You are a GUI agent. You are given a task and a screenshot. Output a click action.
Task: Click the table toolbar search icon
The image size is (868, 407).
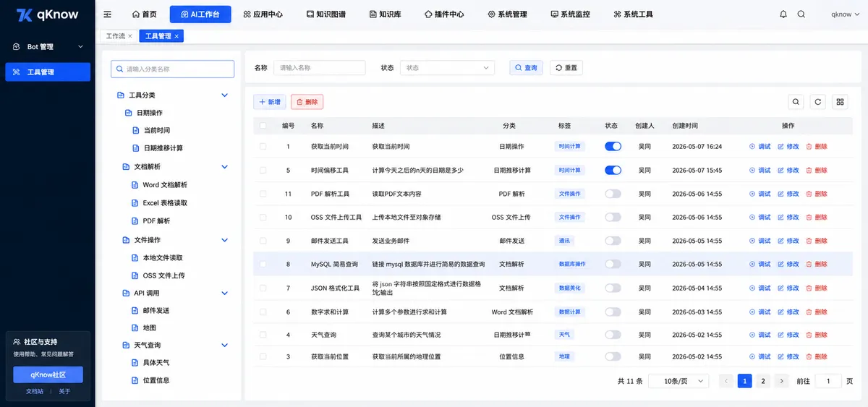coord(796,102)
